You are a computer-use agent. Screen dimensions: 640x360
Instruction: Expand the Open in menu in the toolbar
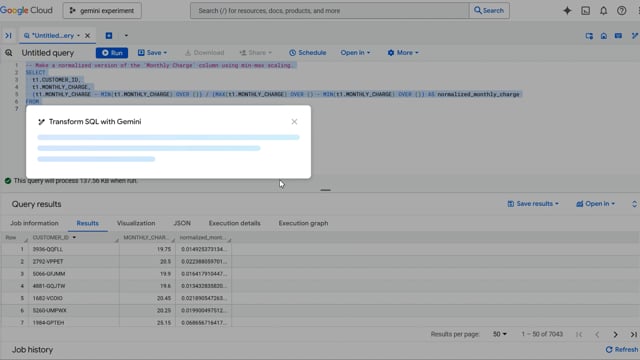[355, 53]
